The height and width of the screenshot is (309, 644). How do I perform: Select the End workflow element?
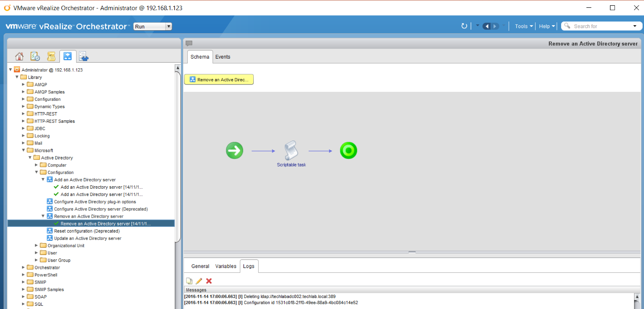(348, 150)
